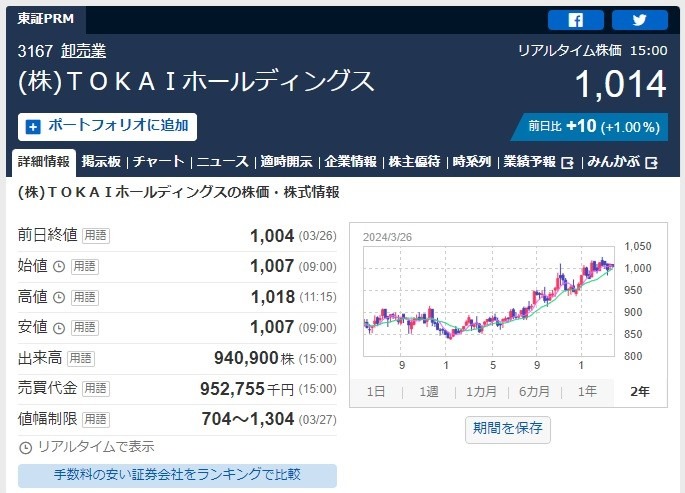Open the 企業情報 tab

350,162
